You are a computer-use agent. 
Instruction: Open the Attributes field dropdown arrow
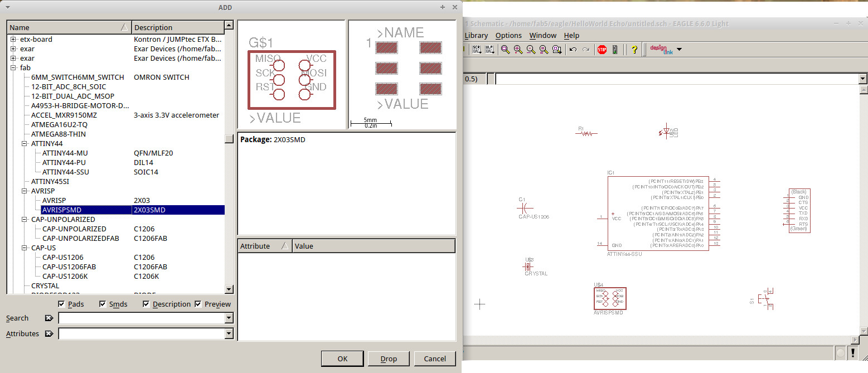229,334
